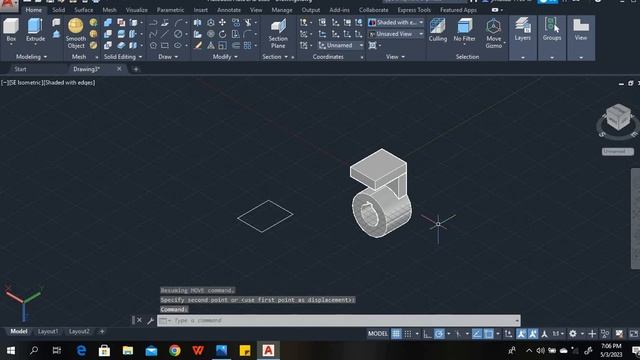Image resolution: width=640 pixels, height=360 pixels.
Task: Expand the View panel flyout
Action: 396,57
